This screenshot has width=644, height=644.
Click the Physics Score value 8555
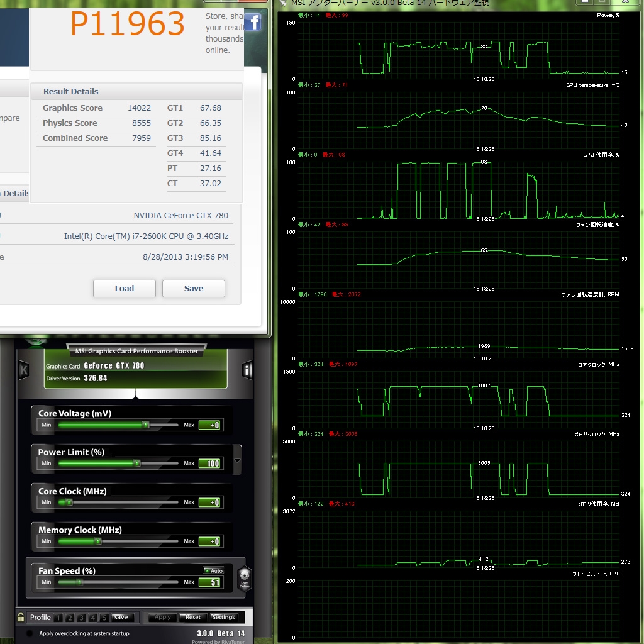(x=142, y=123)
